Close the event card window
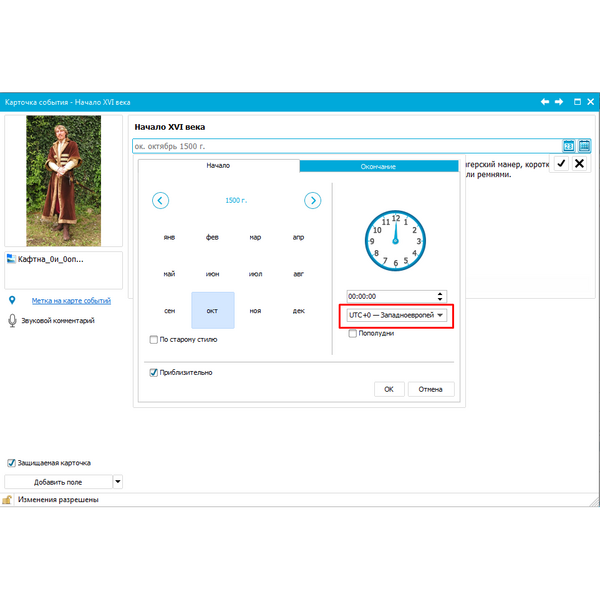 pyautogui.click(x=590, y=102)
